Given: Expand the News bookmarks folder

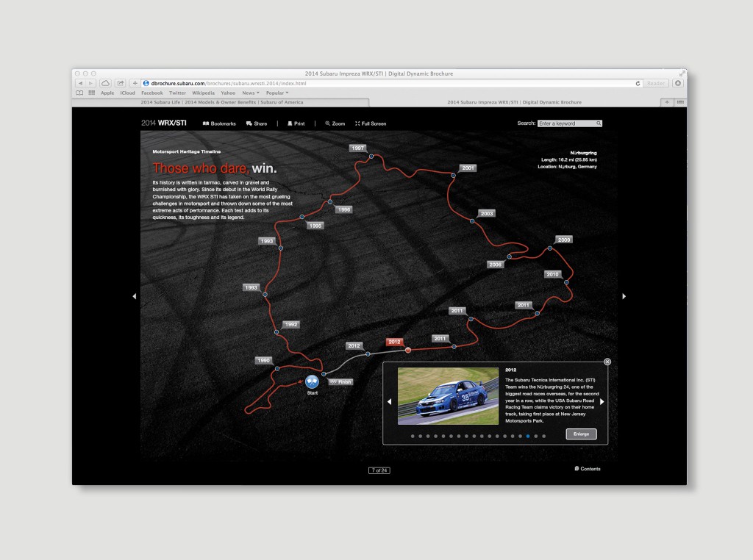Looking at the screenshot, I should [251, 93].
